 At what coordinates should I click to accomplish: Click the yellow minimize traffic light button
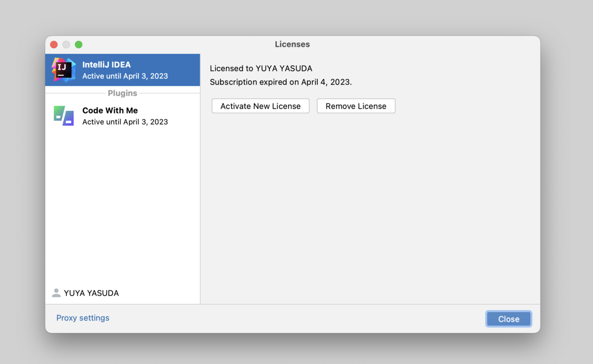point(66,44)
